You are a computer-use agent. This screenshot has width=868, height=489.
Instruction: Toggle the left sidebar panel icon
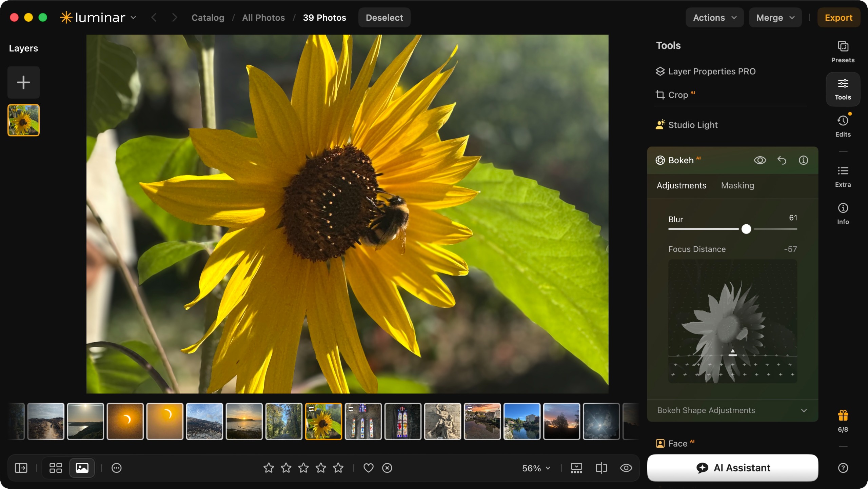21,468
